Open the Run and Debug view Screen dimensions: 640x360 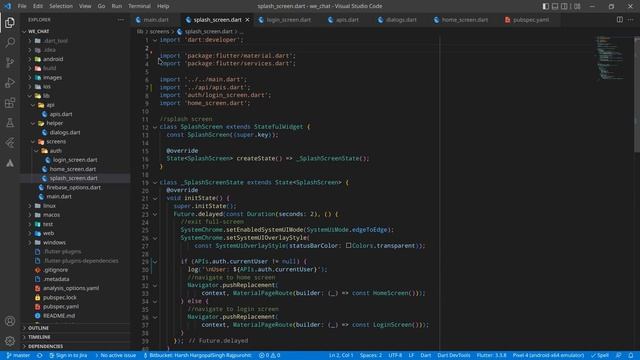[x=10, y=82]
